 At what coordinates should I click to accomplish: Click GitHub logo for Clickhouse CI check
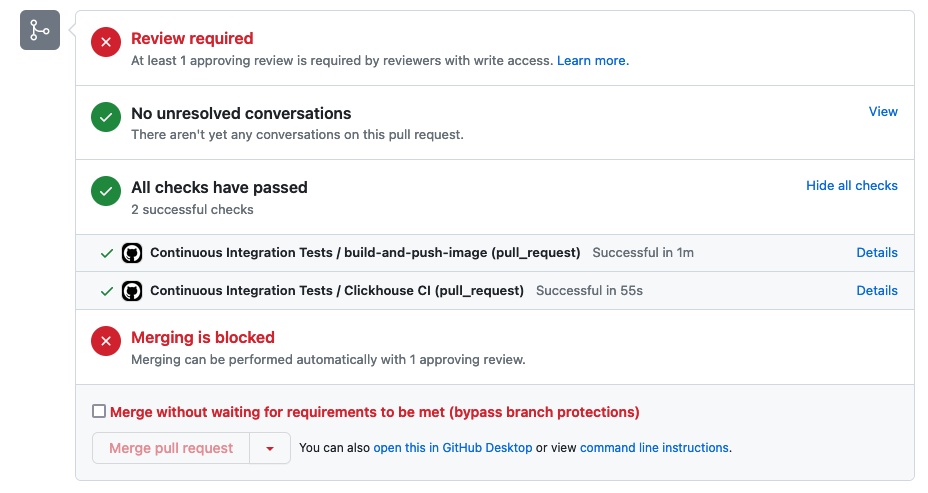pyautogui.click(x=132, y=291)
